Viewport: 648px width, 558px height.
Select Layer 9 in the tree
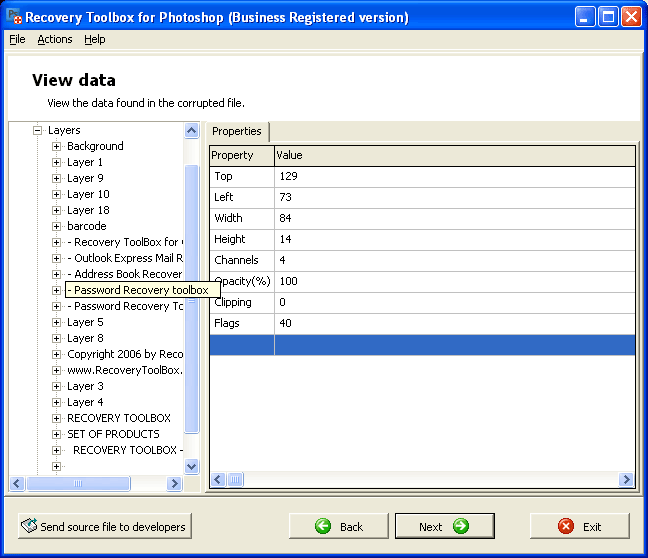click(x=85, y=178)
